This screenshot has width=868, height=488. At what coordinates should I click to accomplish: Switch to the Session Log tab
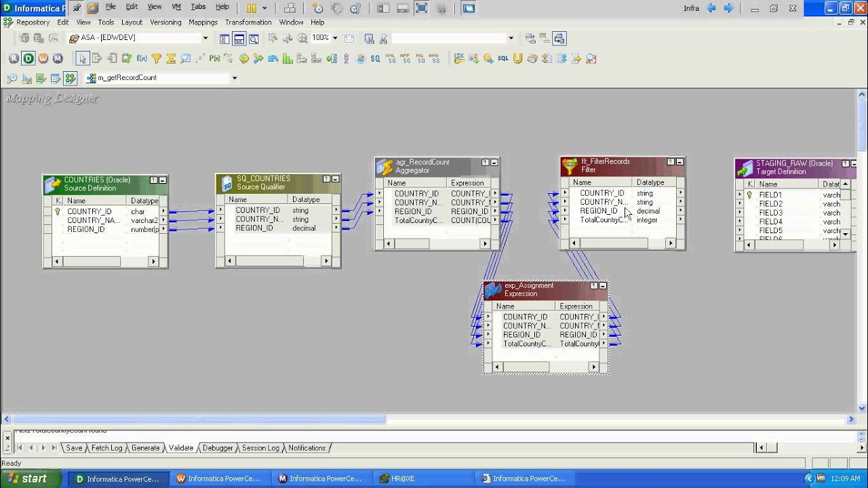pyautogui.click(x=260, y=448)
